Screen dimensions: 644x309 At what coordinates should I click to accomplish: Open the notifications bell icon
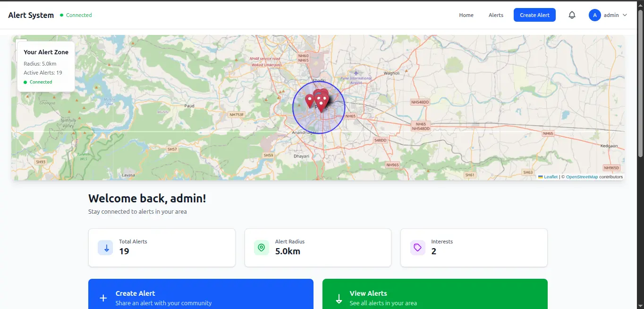point(572,15)
